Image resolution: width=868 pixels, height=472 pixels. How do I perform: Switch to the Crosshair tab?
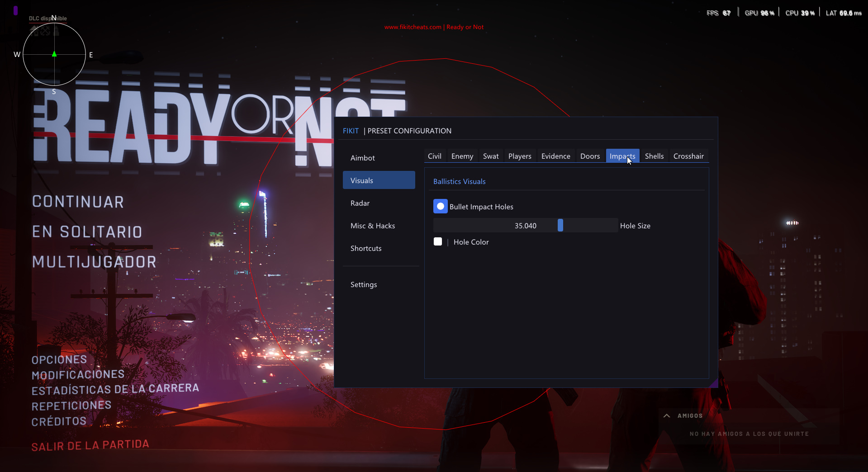(x=688, y=156)
